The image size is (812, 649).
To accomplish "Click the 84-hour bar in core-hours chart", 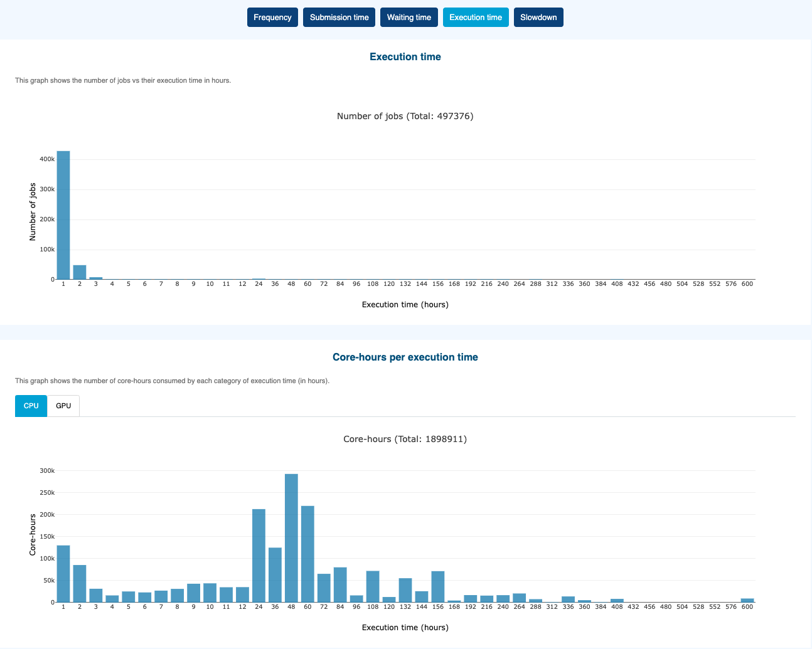I will (x=340, y=584).
